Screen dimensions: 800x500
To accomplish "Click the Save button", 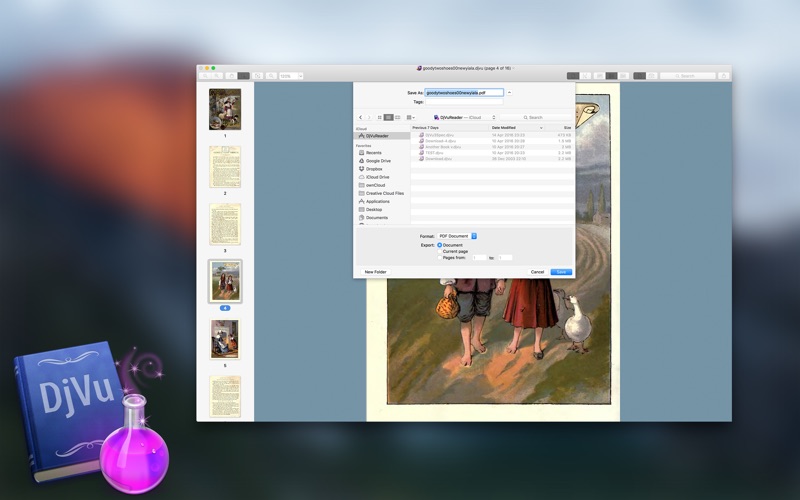I will point(561,272).
